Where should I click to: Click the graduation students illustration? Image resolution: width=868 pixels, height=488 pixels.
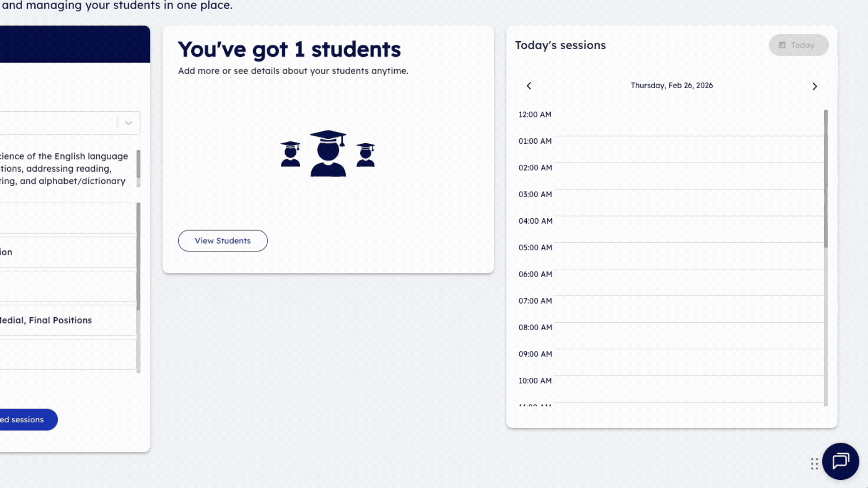coord(328,154)
